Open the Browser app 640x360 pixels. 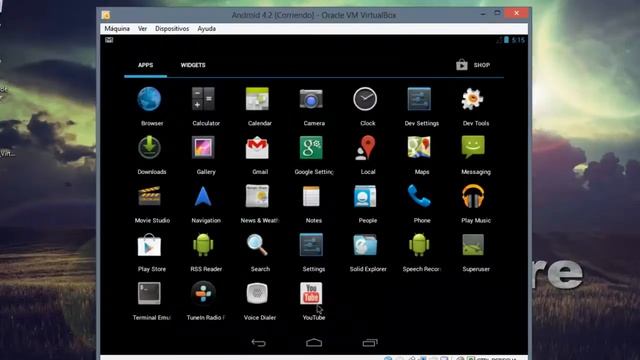[x=149, y=99]
